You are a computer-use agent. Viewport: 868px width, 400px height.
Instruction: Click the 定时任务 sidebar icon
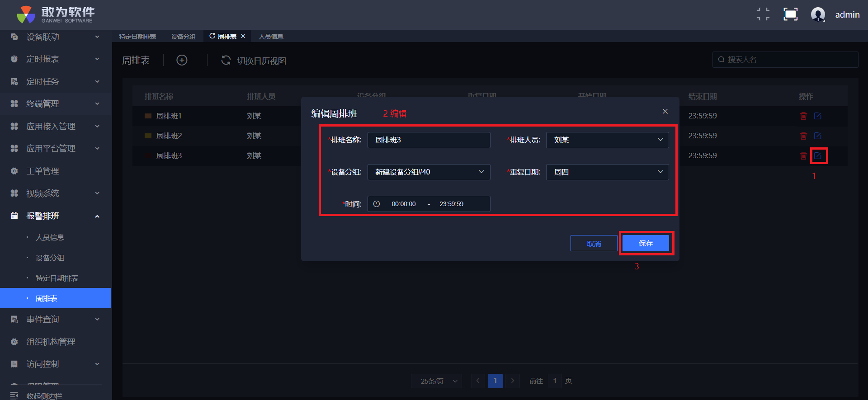pyautogui.click(x=14, y=81)
